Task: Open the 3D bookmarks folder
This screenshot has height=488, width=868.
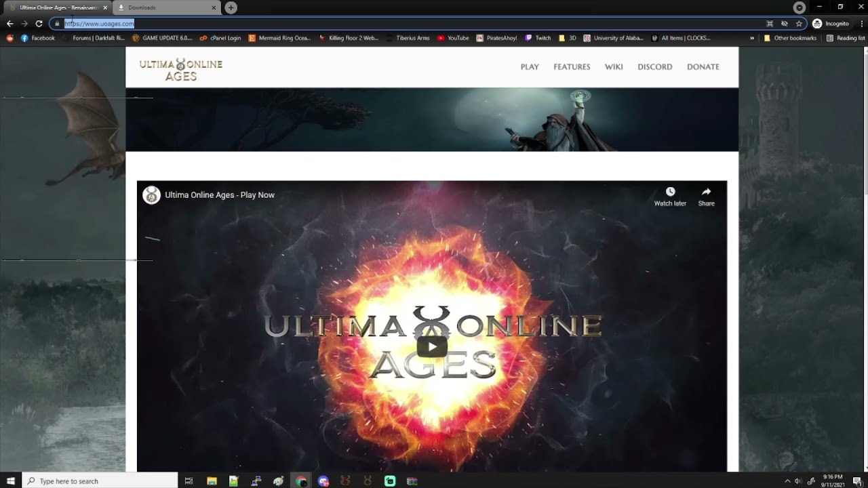Action: click(x=568, y=38)
